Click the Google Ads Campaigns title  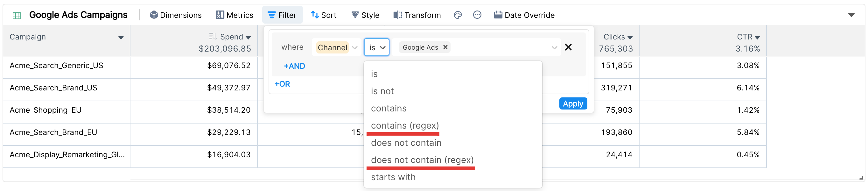tap(78, 15)
